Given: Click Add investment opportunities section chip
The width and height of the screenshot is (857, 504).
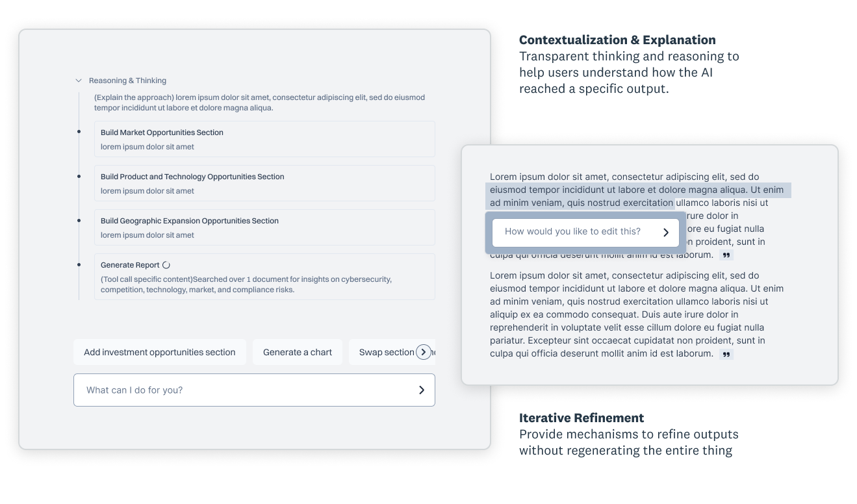Looking at the screenshot, I should click(x=160, y=352).
